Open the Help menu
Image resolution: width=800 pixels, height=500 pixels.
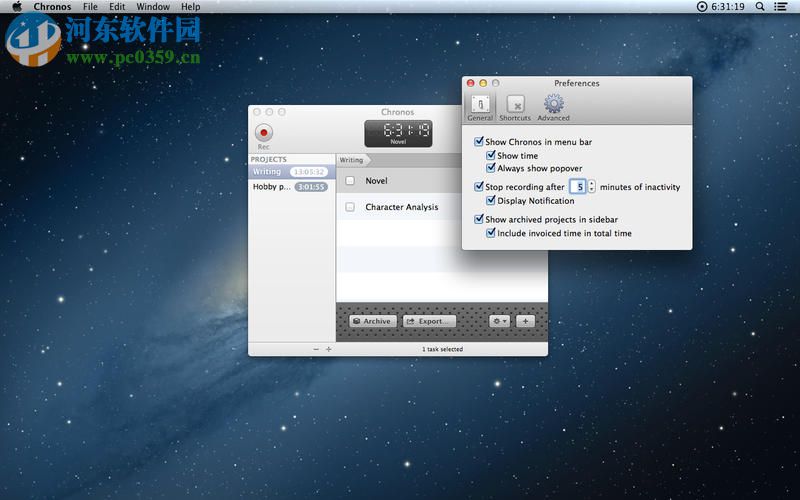tap(190, 7)
